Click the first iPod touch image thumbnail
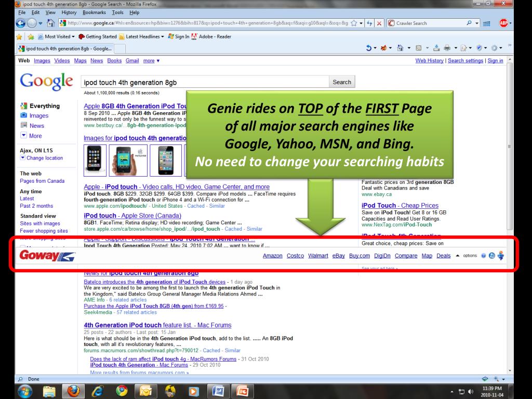This screenshot has height=399, width=532. [95, 160]
